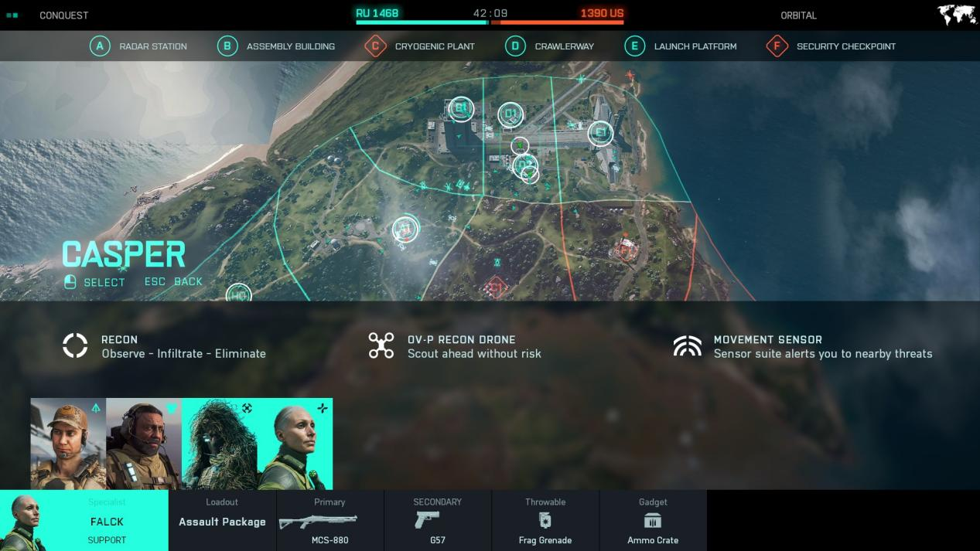The image size is (980, 551).
Task: Choose the D1 spawn marker on map
Action: click(x=510, y=115)
